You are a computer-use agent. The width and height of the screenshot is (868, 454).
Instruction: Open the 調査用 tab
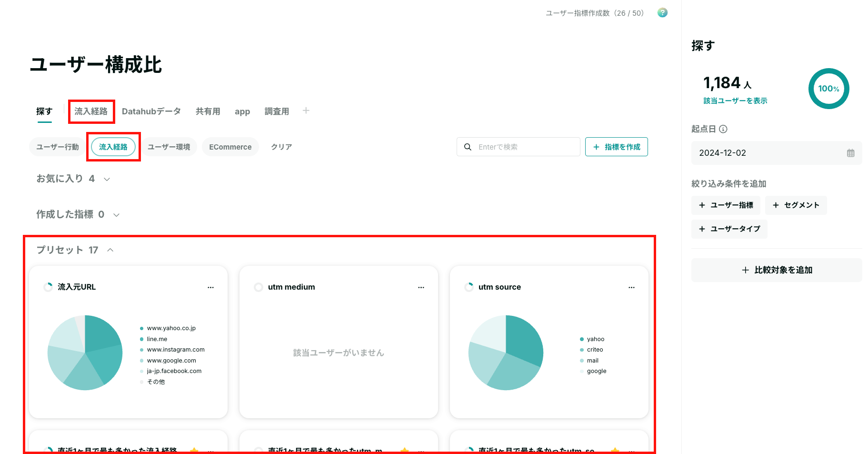click(277, 111)
